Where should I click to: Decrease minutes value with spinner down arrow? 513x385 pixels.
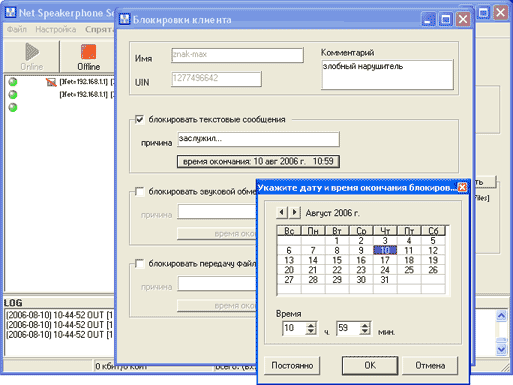[365, 331]
